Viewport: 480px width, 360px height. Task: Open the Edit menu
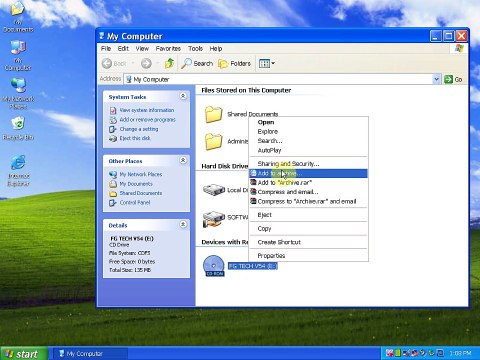(123, 49)
